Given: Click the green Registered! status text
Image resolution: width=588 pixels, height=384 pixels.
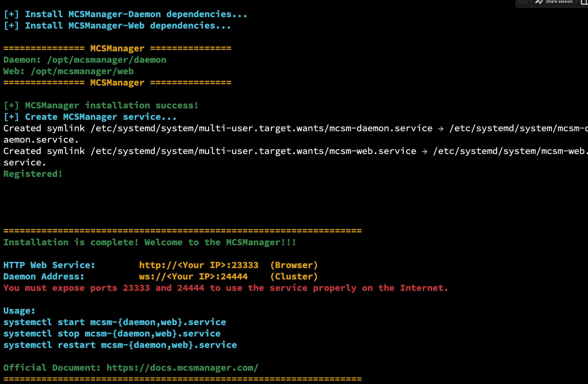Looking at the screenshot, I should coord(33,174).
